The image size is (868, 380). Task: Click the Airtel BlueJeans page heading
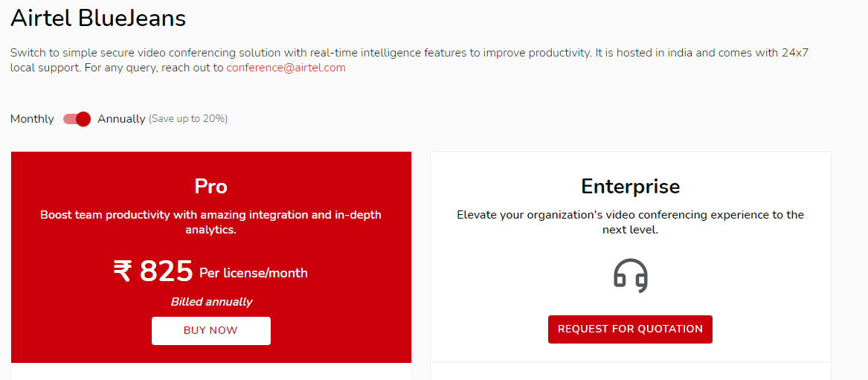[98, 19]
